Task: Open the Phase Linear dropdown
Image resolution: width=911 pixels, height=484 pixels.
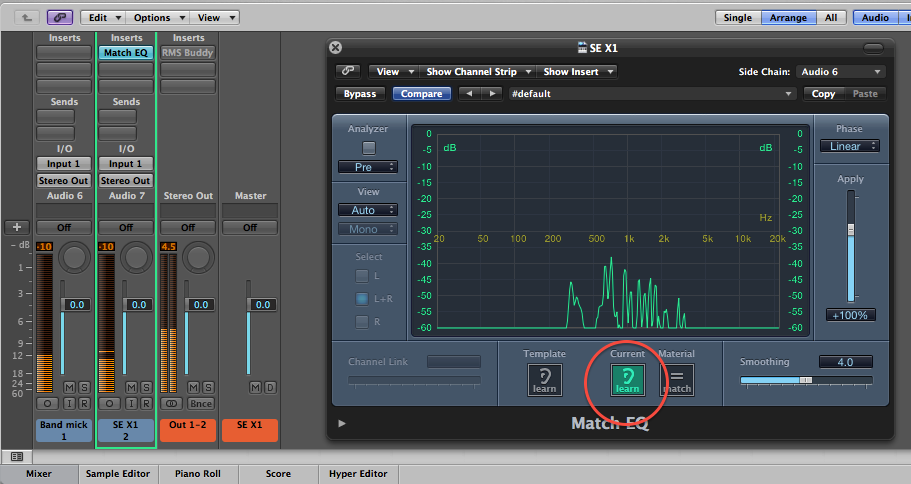Action: click(850, 146)
